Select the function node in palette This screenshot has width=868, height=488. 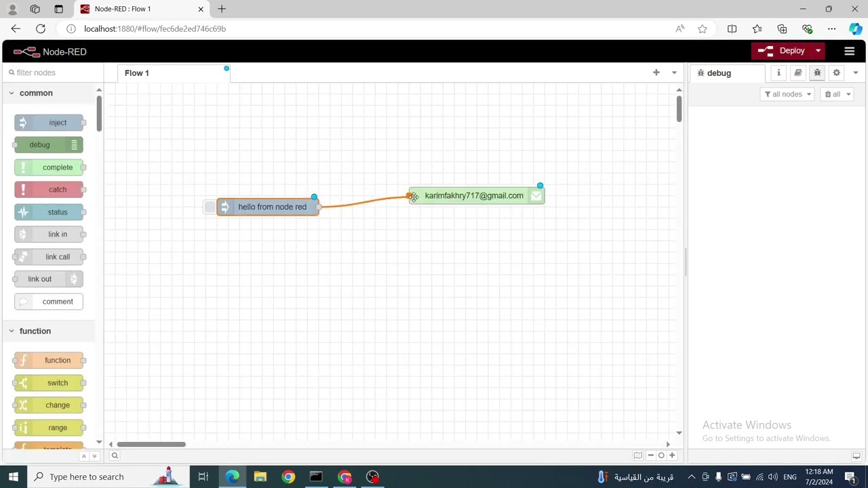pos(49,361)
